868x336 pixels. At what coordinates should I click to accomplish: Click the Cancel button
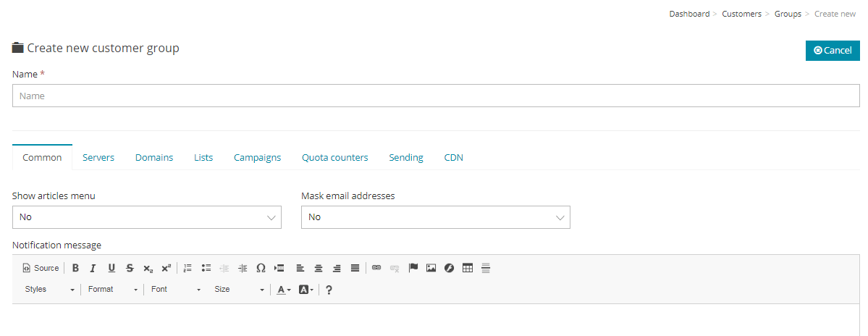(x=833, y=51)
